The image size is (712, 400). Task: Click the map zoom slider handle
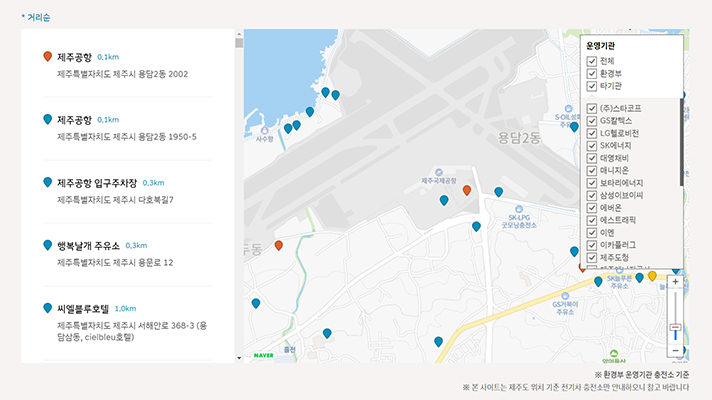676,328
